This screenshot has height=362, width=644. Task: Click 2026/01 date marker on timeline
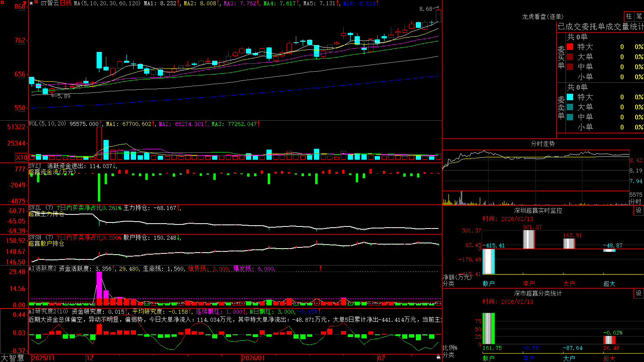click(254, 358)
